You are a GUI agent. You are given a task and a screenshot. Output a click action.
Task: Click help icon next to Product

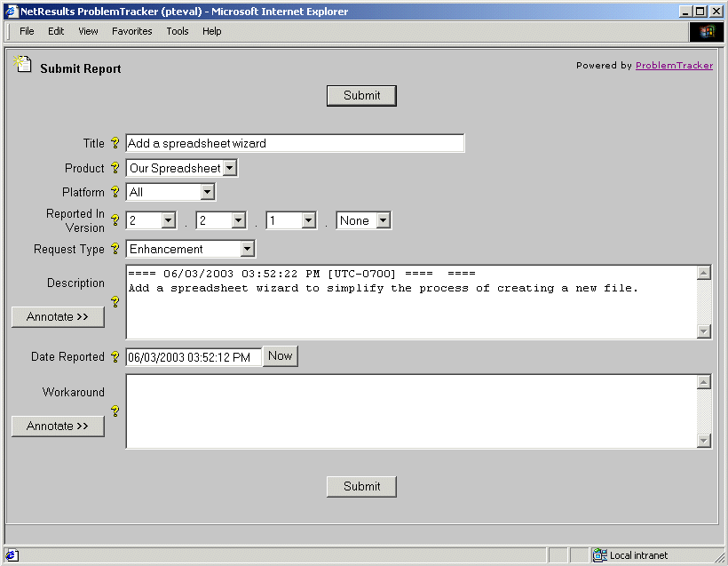click(115, 168)
